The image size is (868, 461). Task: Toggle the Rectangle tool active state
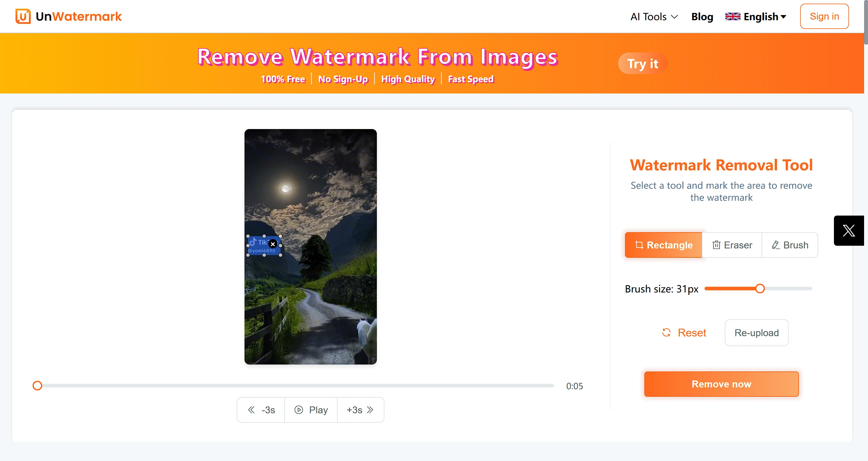point(664,245)
